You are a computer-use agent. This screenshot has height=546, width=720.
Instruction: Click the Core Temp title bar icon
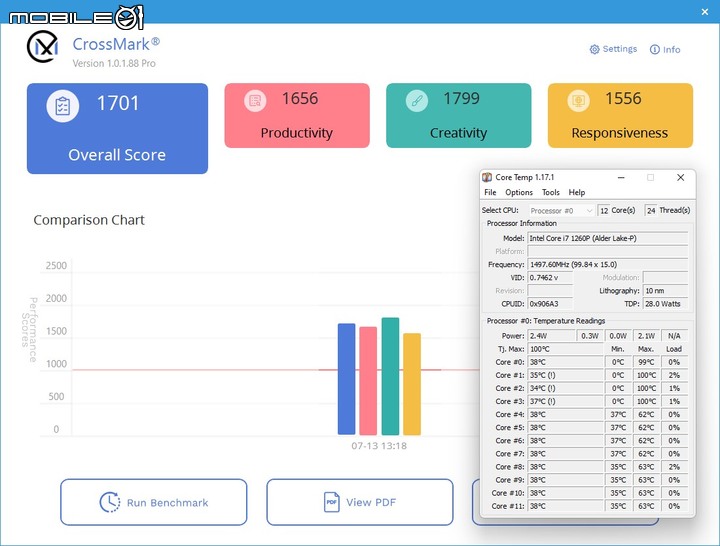(487, 177)
